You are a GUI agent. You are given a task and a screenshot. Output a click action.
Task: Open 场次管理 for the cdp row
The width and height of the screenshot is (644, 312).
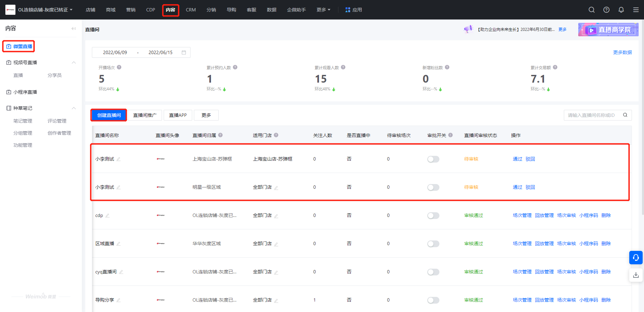[522, 216]
